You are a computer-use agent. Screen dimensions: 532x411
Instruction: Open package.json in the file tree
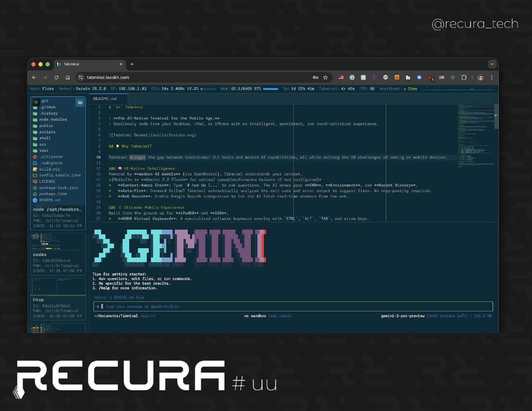click(53, 194)
